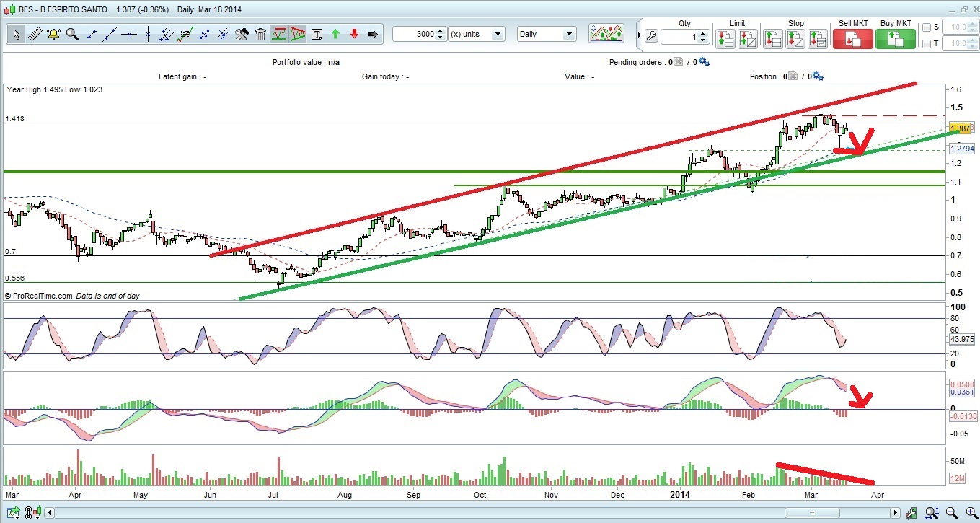Screen dimensions: 980x523
Task: Open the indicators chart icon
Action: [x=606, y=34]
